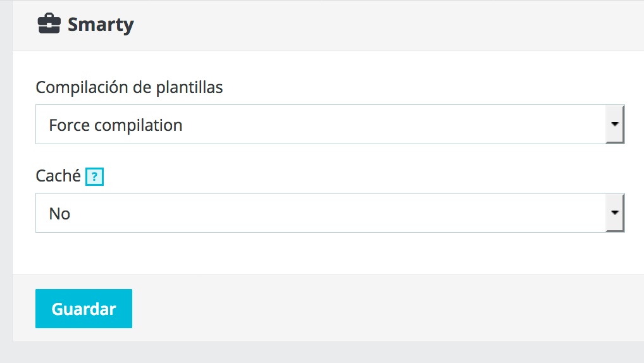This screenshot has height=363, width=644.
Task: Select the Force compilation combo box
Action: click(x=330, y=125)
